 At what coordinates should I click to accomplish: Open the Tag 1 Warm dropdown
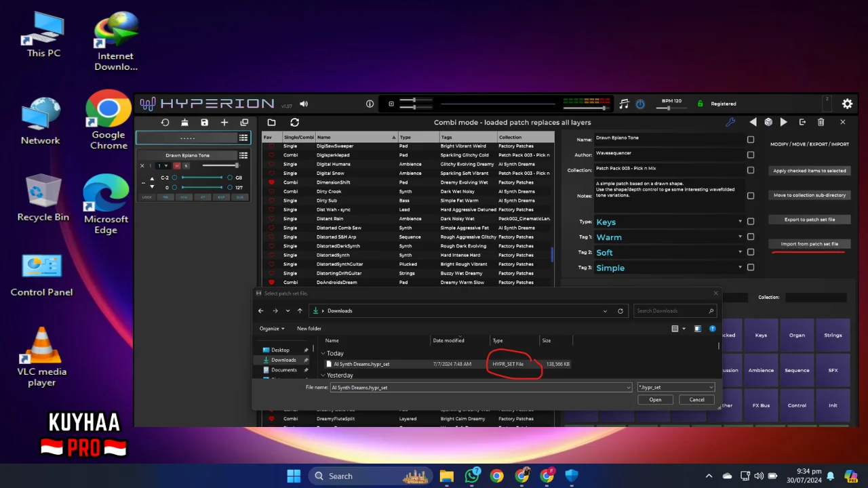point(669,237)
